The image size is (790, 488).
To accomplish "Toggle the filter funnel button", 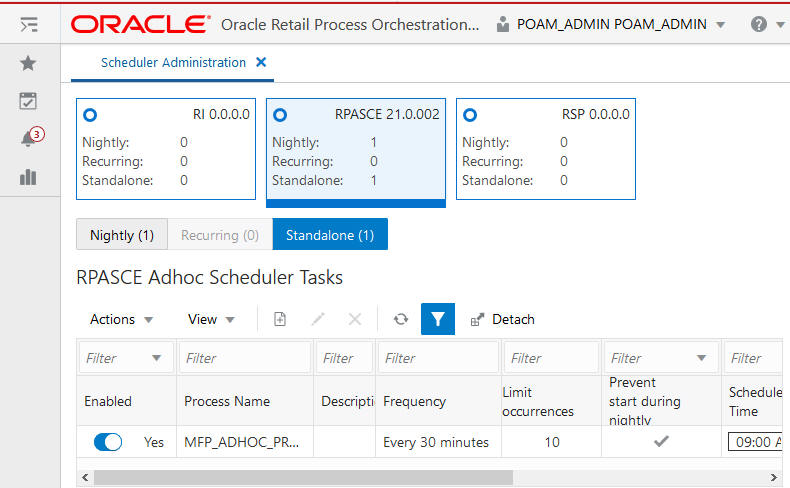I will click(438, 319).
